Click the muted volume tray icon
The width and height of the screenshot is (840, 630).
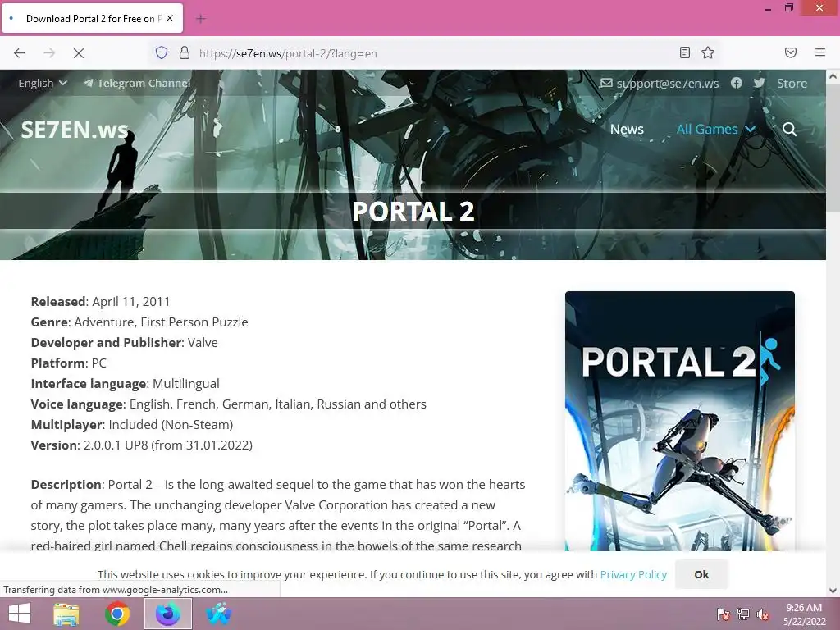[763, 614]
